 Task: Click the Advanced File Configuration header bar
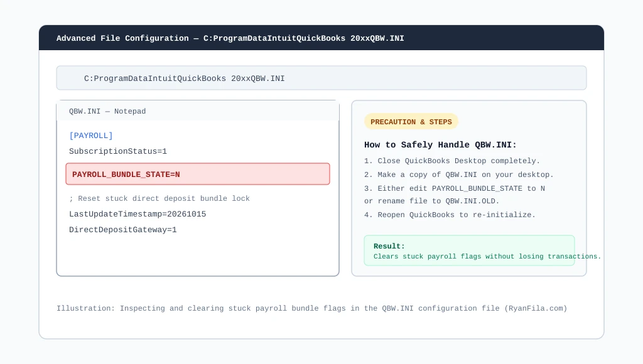point(321,38)
